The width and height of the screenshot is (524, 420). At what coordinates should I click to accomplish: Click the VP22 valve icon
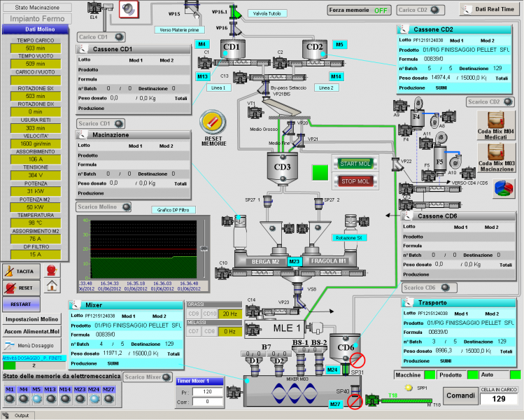(397, 164)
